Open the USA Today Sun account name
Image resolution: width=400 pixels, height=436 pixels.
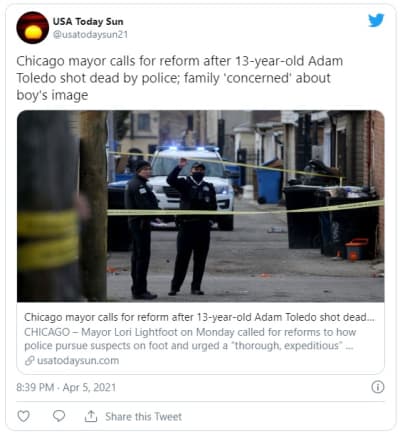[88, 21]
